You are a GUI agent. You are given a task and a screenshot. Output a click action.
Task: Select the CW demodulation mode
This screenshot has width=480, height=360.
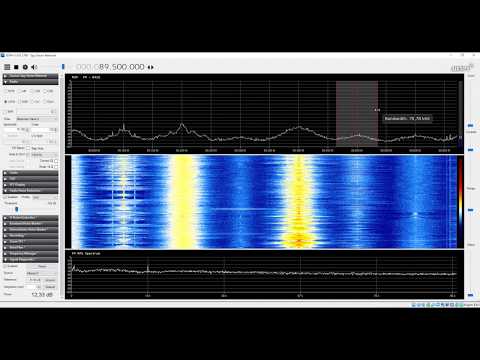point(36,101)
